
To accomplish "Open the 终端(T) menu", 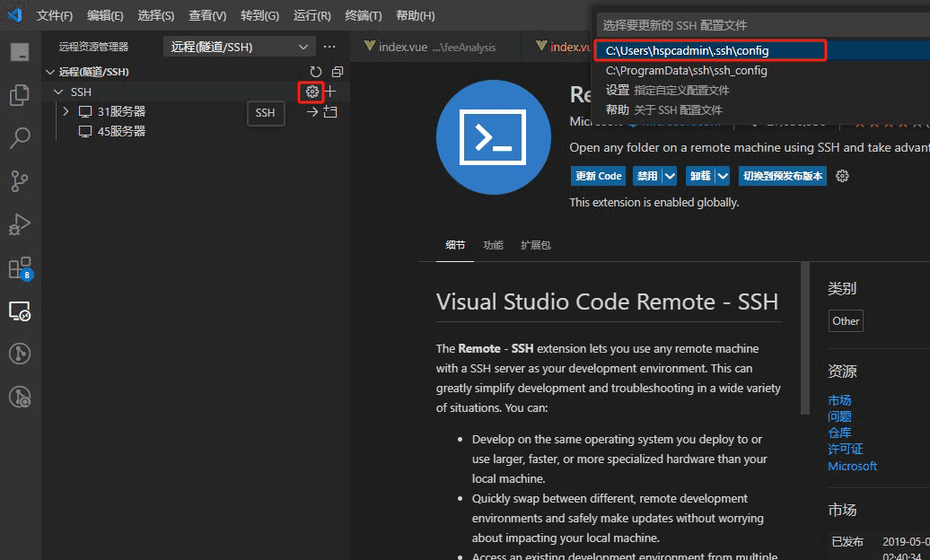I will point(363,15).
